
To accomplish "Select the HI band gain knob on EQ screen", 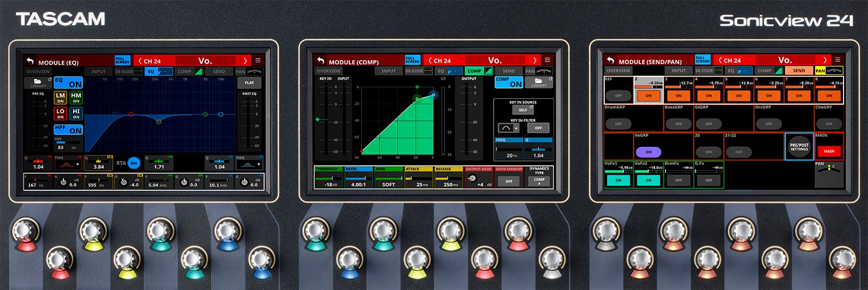I will coord(244,182).
